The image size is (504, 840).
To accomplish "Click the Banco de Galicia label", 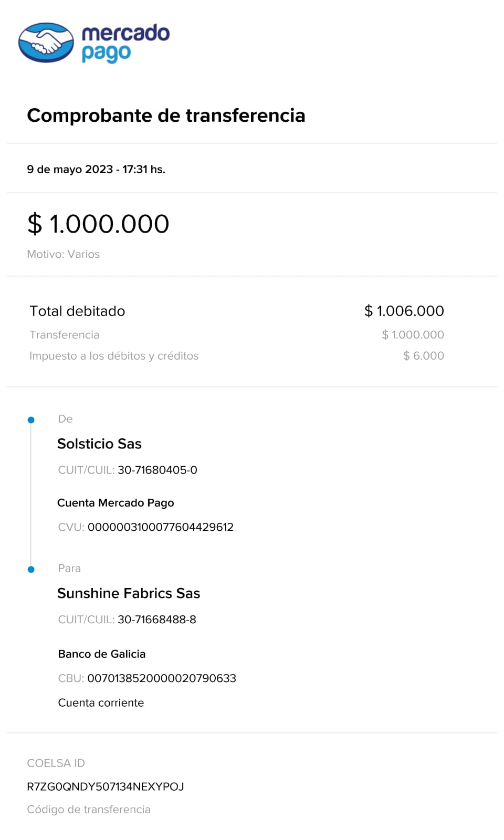I will pos(102,654).
